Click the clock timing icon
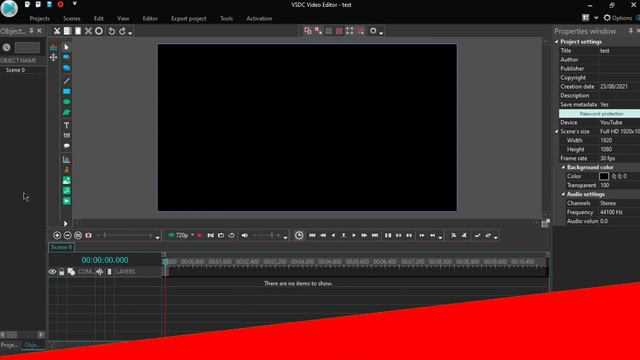640x360 pixels. coord(299,236)
